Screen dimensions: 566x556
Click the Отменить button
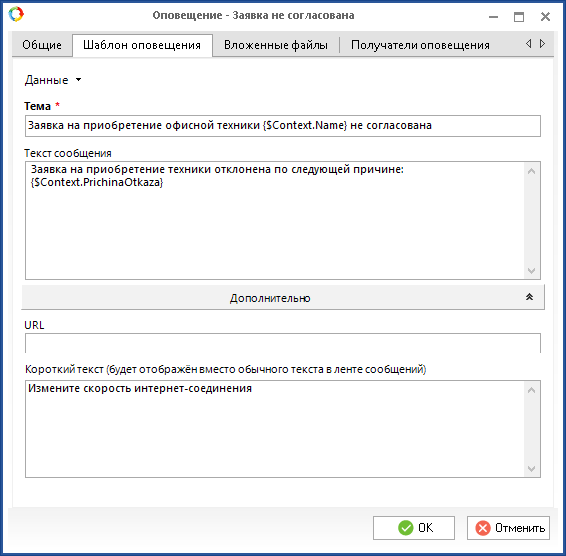pos(508,528)
